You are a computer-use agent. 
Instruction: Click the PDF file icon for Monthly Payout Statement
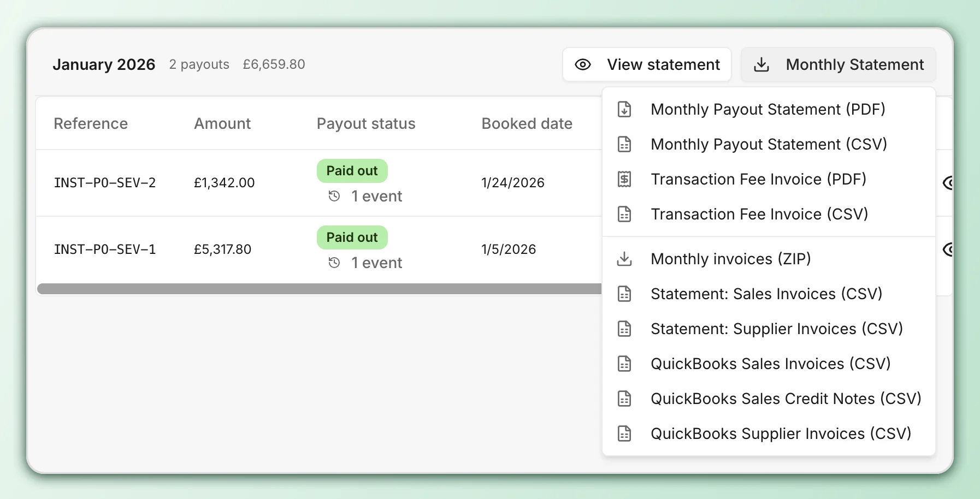click(624, 109)
